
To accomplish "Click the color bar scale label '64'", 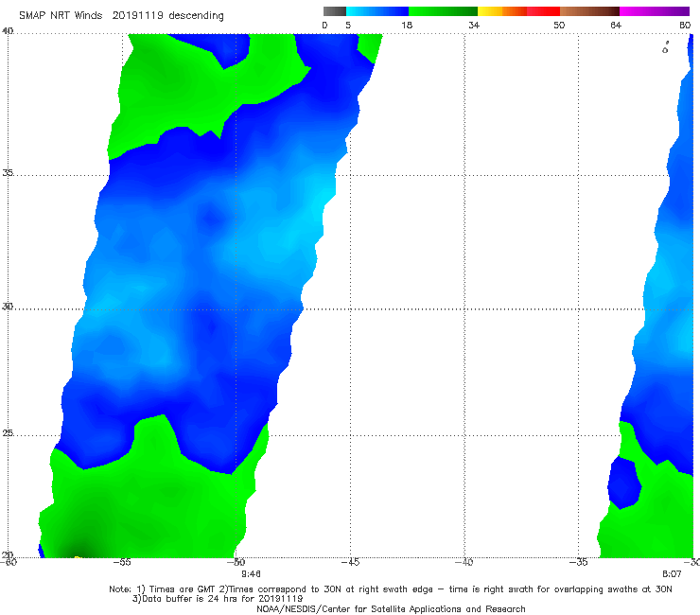I will coord(616,26).
